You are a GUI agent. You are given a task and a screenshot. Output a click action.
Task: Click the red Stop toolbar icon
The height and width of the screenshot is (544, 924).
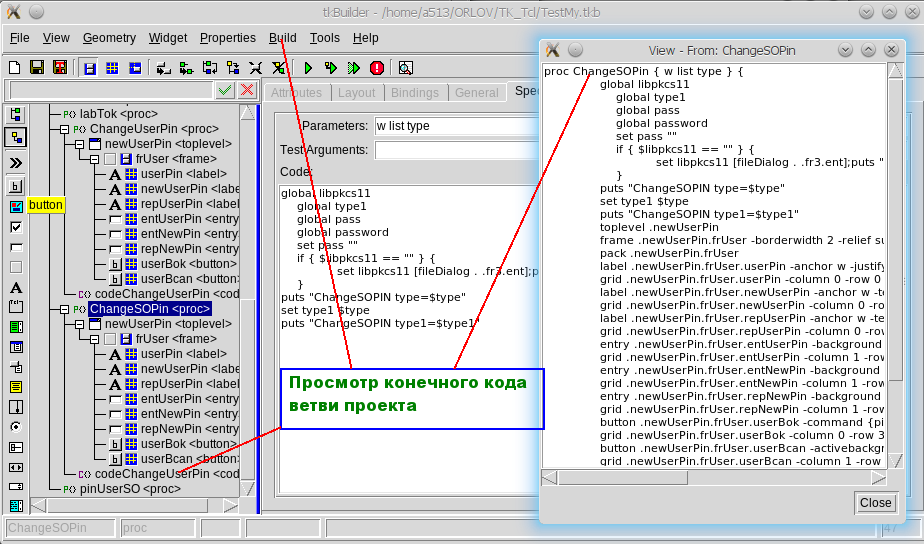(377, 68)
